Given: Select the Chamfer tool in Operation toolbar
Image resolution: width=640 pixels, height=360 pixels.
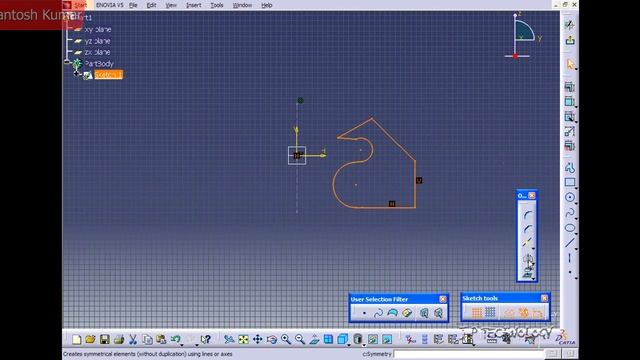Looking at the screenshot, I should (527, 229).
